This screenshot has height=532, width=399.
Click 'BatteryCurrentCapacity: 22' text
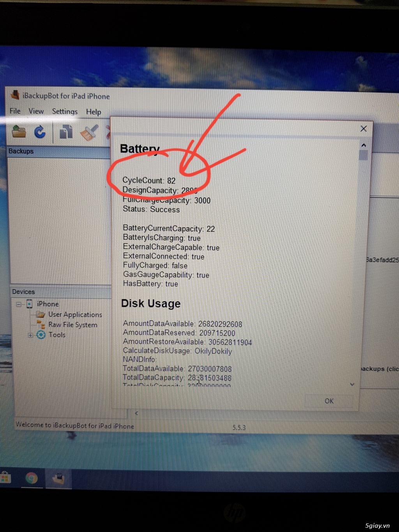169,228
